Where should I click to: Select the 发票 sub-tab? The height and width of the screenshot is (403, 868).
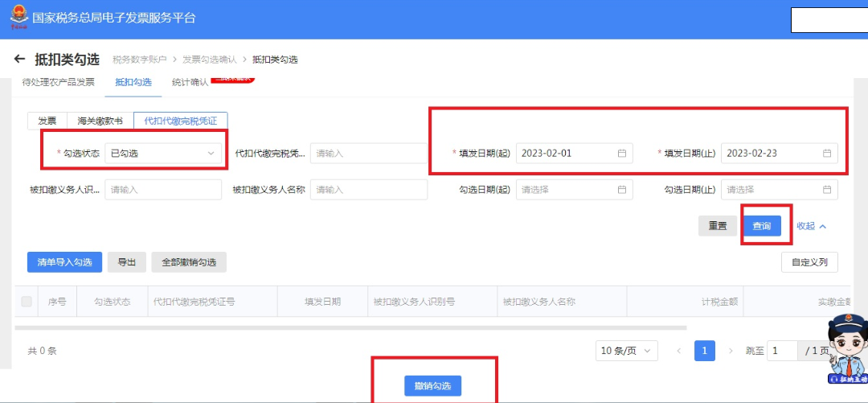[x=47, y=121]
